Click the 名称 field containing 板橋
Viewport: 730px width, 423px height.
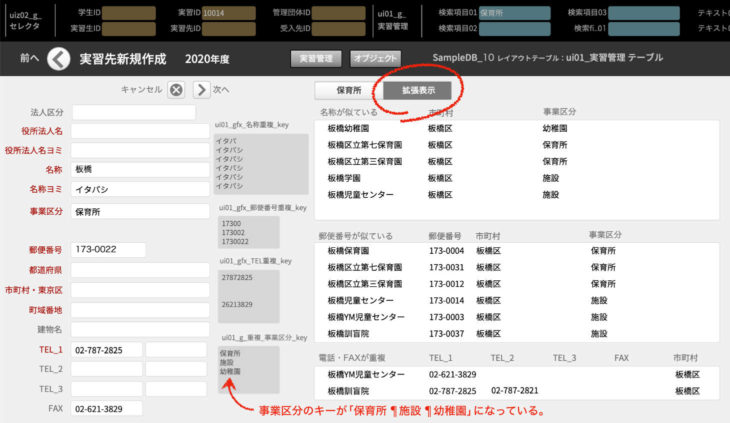pos(139,170)
